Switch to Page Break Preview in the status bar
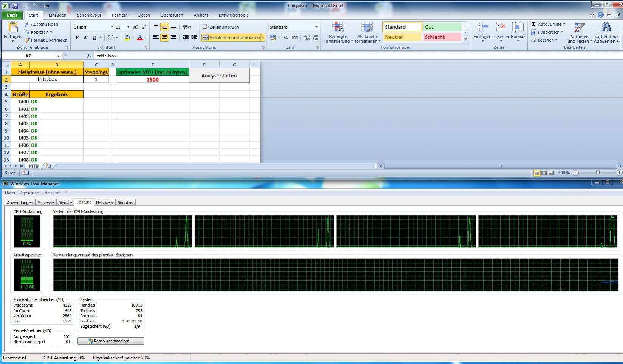The width and height of the screenshot is (623, 364). point(551,173)
